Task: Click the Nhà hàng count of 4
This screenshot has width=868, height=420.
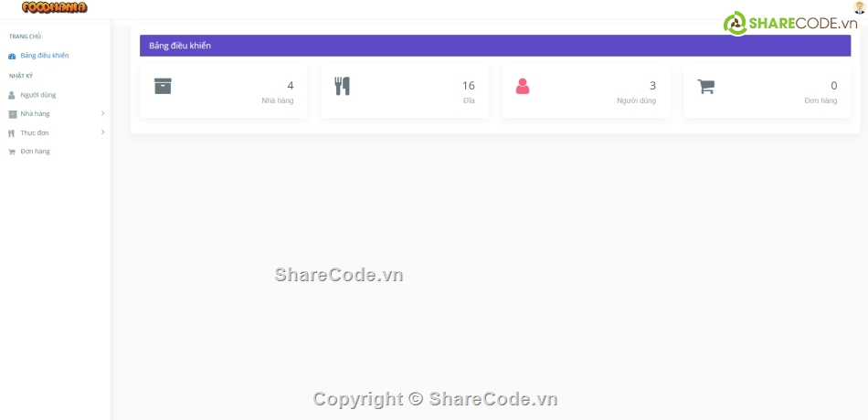Action: [291, 86]
